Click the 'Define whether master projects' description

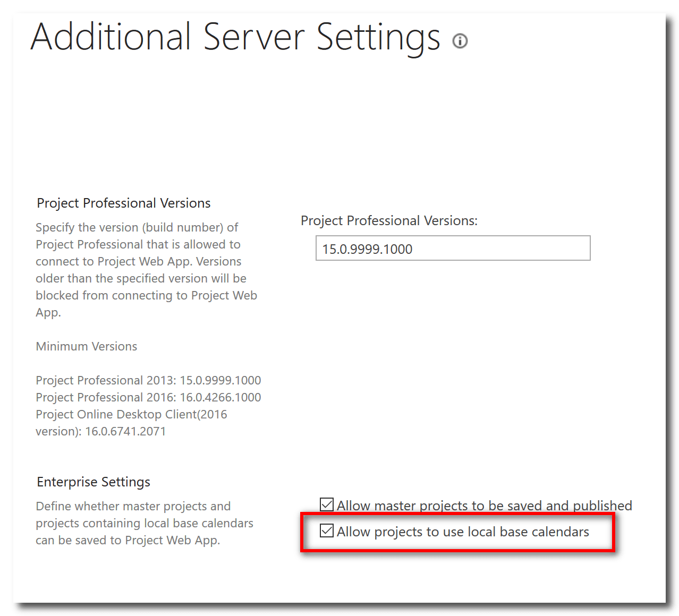click(145, 523)
